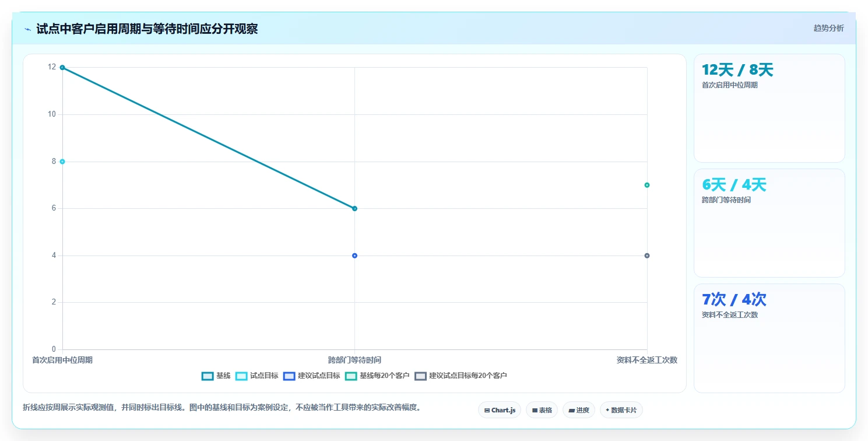
Task: Click the 首次启用中位周期 axis label
Action: pos(62,360)
